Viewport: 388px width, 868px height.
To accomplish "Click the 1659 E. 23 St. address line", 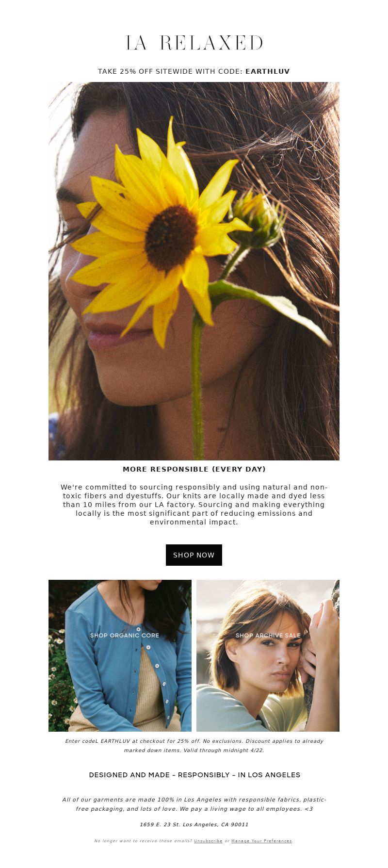I will [x=194, y=824].
